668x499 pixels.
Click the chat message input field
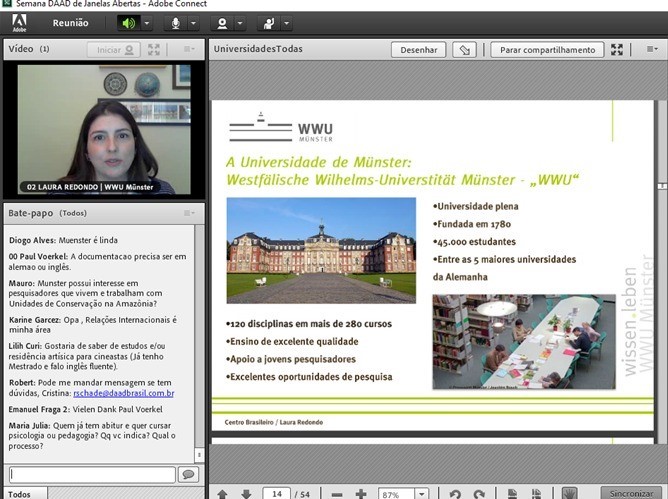click(x=91, y=474)
